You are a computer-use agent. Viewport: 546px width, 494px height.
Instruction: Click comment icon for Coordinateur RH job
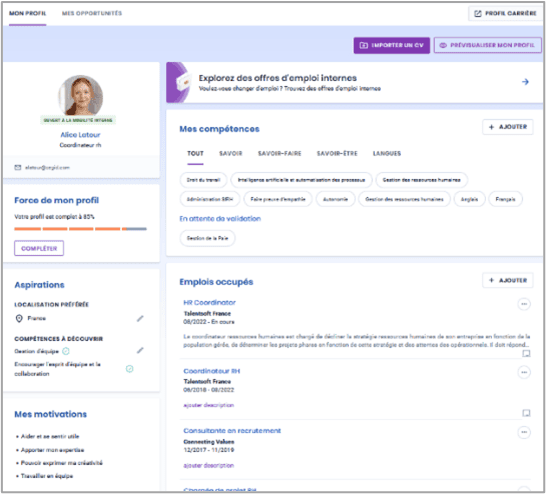tap(526, 413)
